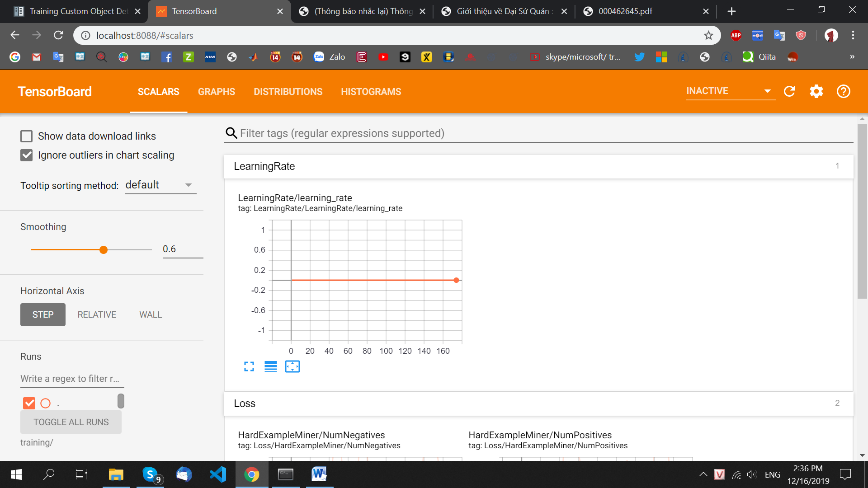868x488 pixels.
Task: Switch to DISTRIBUTIONS tab
Action: point(288,92)
